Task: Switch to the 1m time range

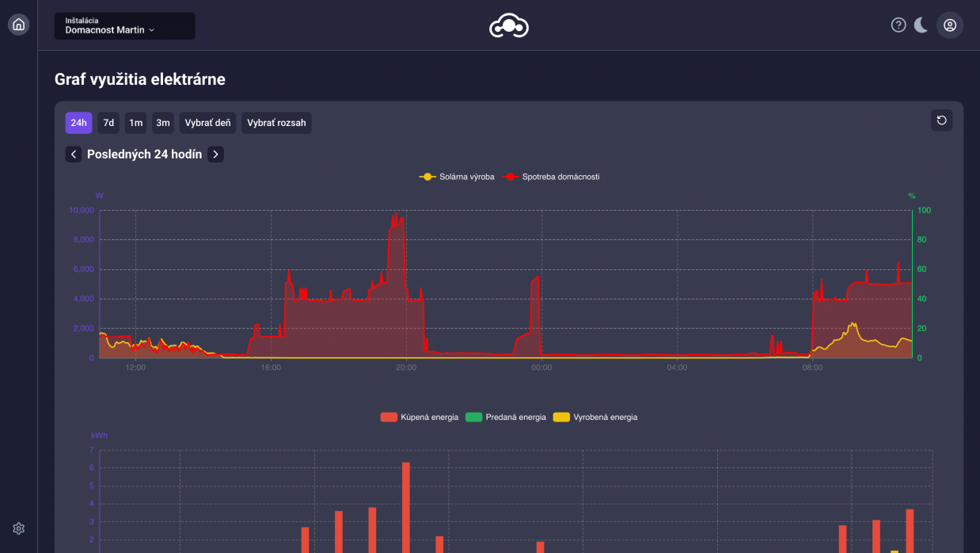Action: pyautogui.click(x=136, y=123)
